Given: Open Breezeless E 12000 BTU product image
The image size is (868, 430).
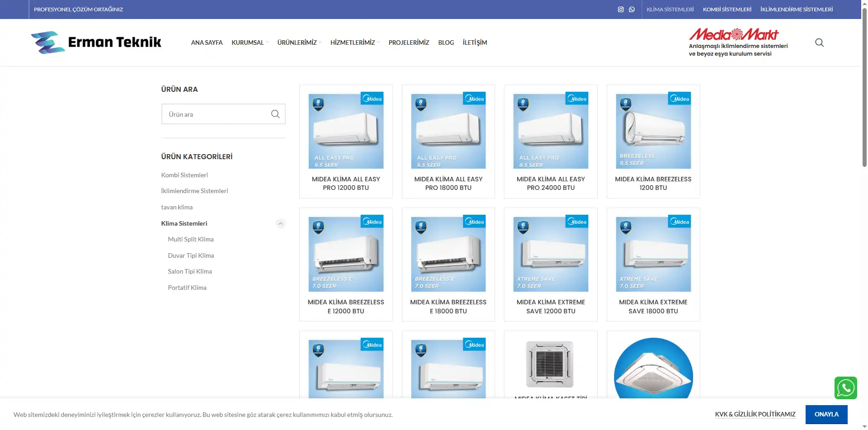Looking at the screenshot, I should click(x=346, y=253).
